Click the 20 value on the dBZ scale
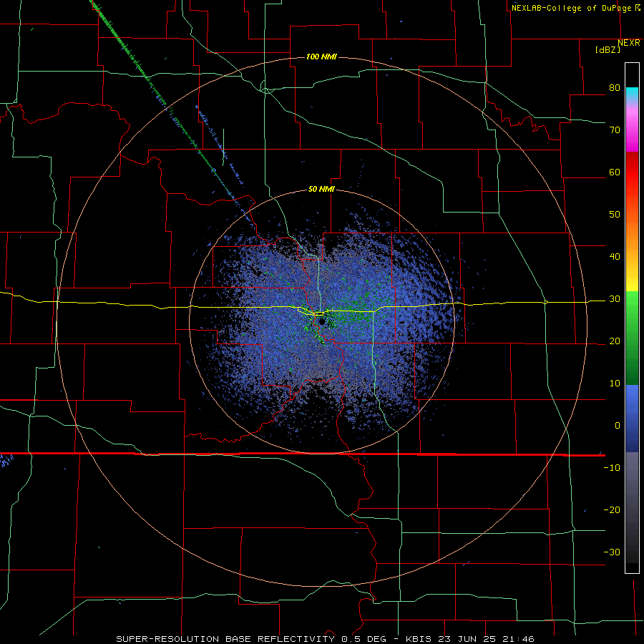Viewport: 644px width, 644px height. point(615,341)
